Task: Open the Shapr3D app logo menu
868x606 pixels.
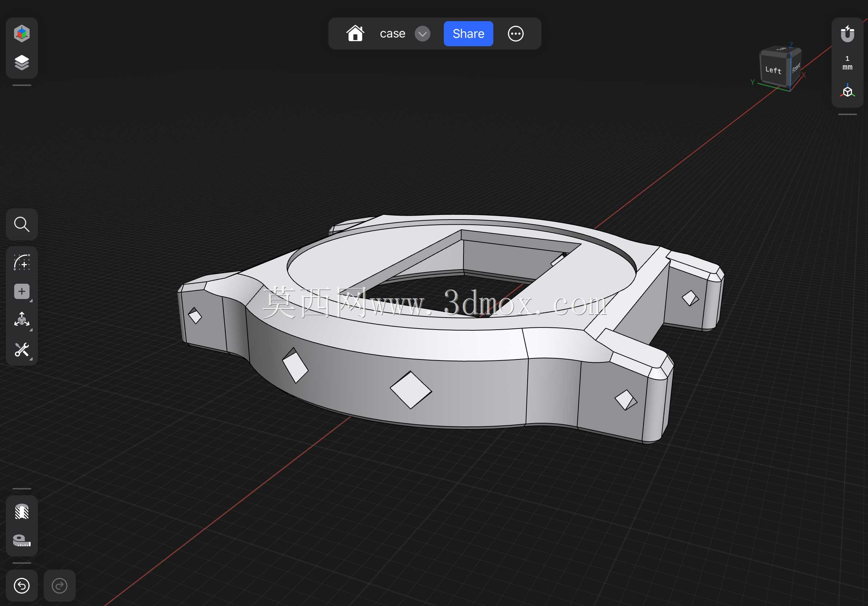Action: coord(21,33)
